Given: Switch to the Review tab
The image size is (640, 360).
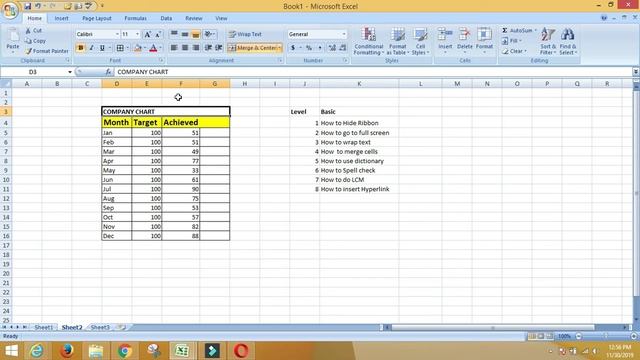Looking at the screenshot, I should [x=194, y=18].
